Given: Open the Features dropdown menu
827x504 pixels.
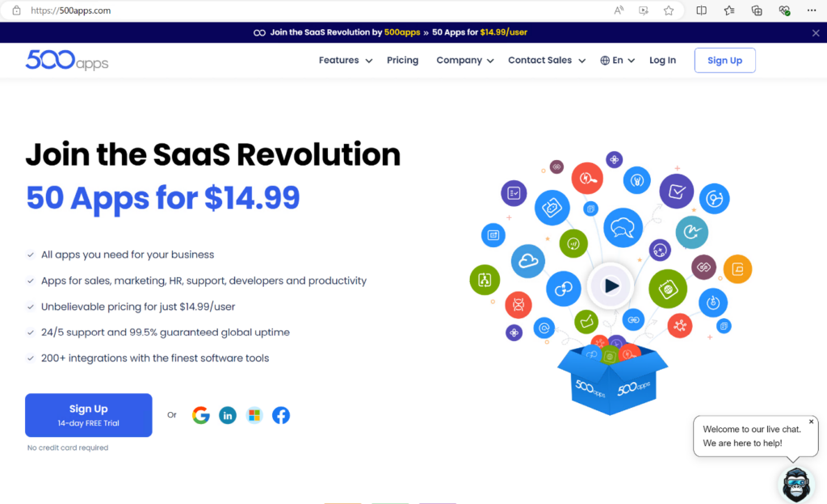Looking at the screenshot, I should pos(346,60).
